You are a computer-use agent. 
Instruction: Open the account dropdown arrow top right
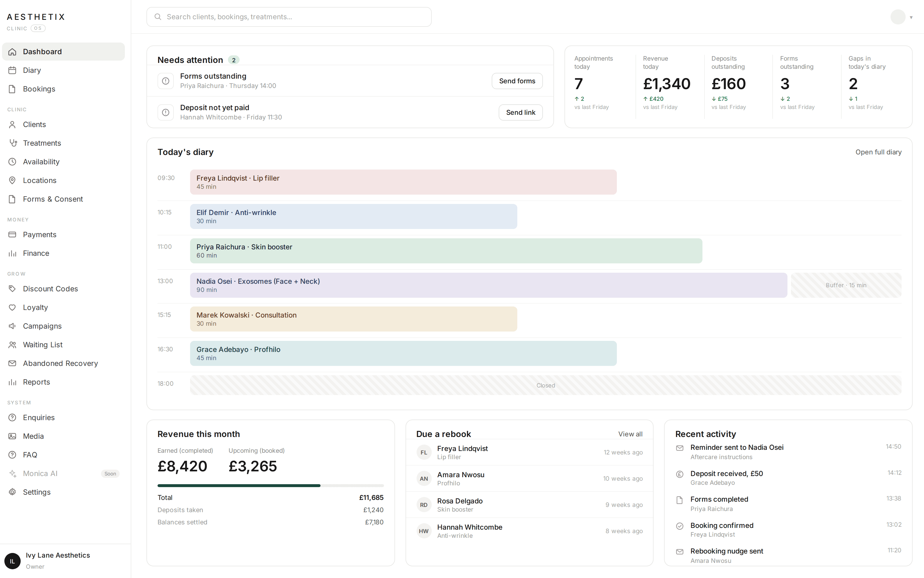point(911,17)
